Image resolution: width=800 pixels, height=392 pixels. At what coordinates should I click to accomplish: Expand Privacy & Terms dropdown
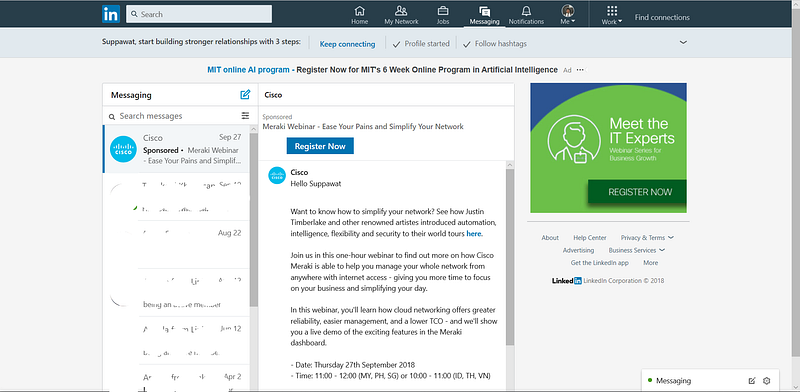(x=647, y=238)
